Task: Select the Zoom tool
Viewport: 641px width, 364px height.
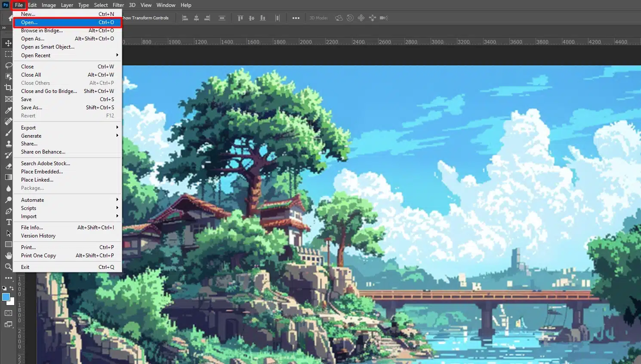Action: coord(8,267)
